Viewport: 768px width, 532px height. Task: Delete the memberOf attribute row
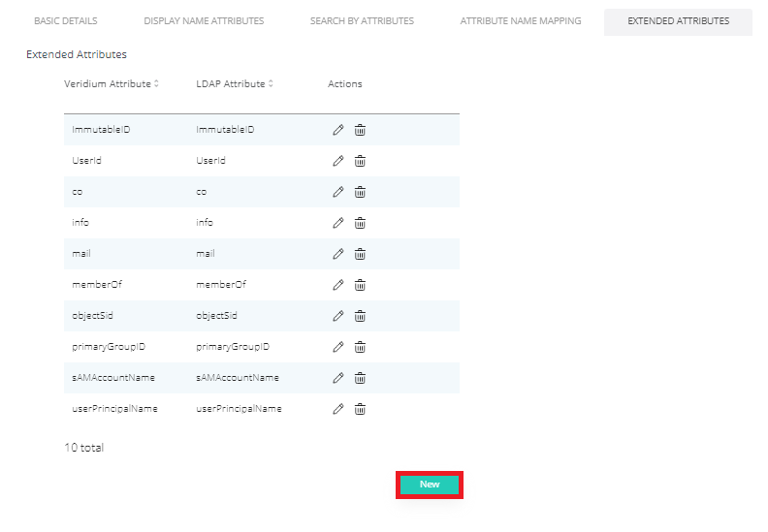(x=360, y=285)
